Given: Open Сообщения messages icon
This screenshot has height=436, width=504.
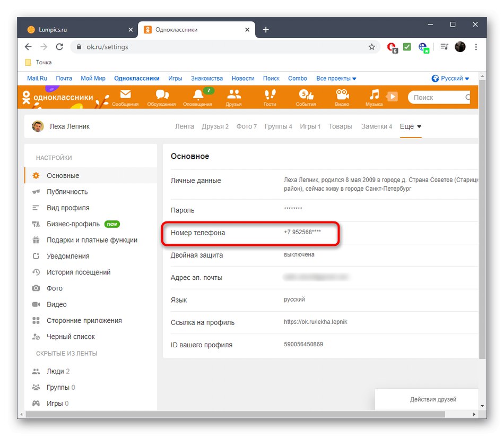Looking at the screenshot, I should (x=125, y=97).
